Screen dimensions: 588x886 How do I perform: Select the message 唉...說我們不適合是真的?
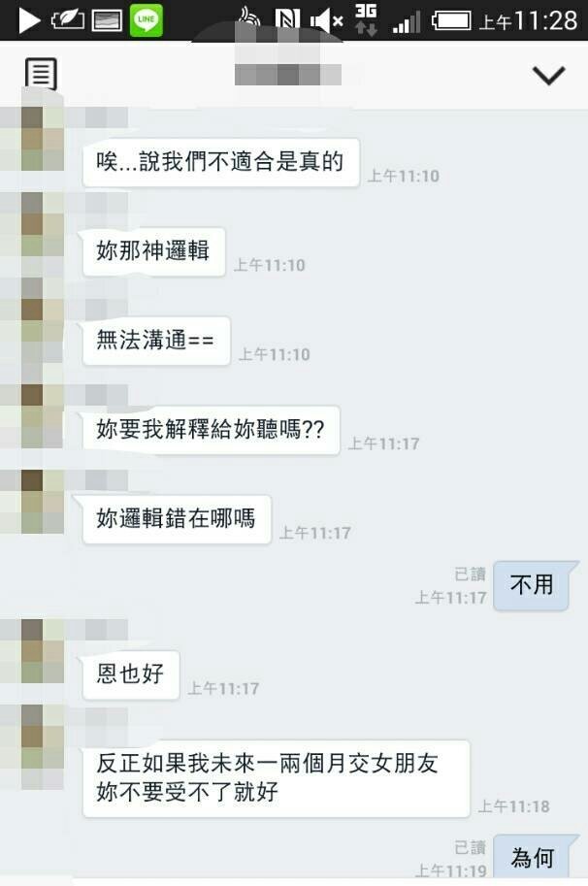tap(220, 162)
